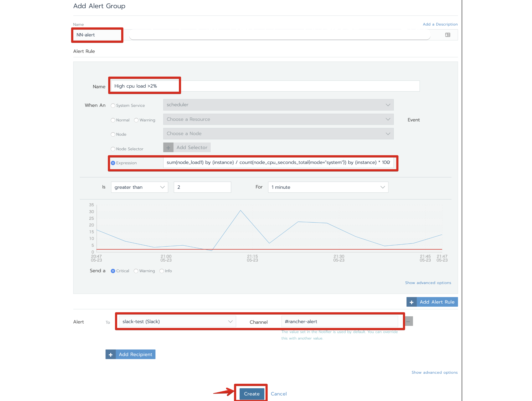Expand the 1 minute duration dropdown
This screenshot has width=532, height=401.
pos(328,187)
